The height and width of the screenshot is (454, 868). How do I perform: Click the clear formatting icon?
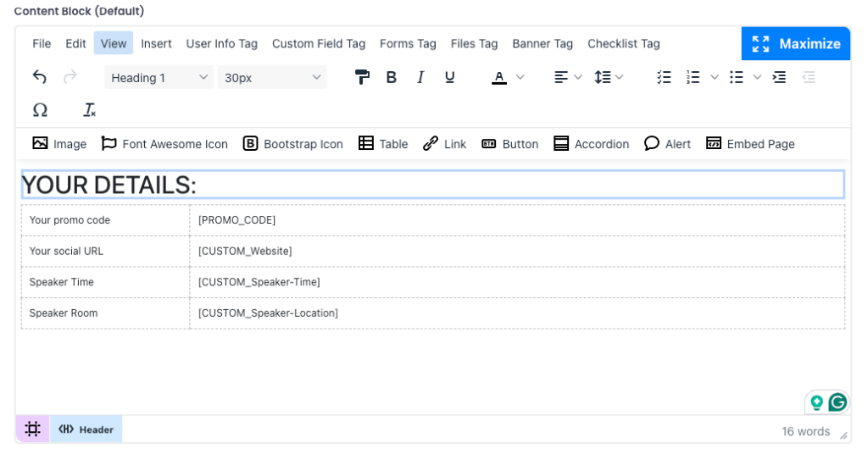(89, 110)
